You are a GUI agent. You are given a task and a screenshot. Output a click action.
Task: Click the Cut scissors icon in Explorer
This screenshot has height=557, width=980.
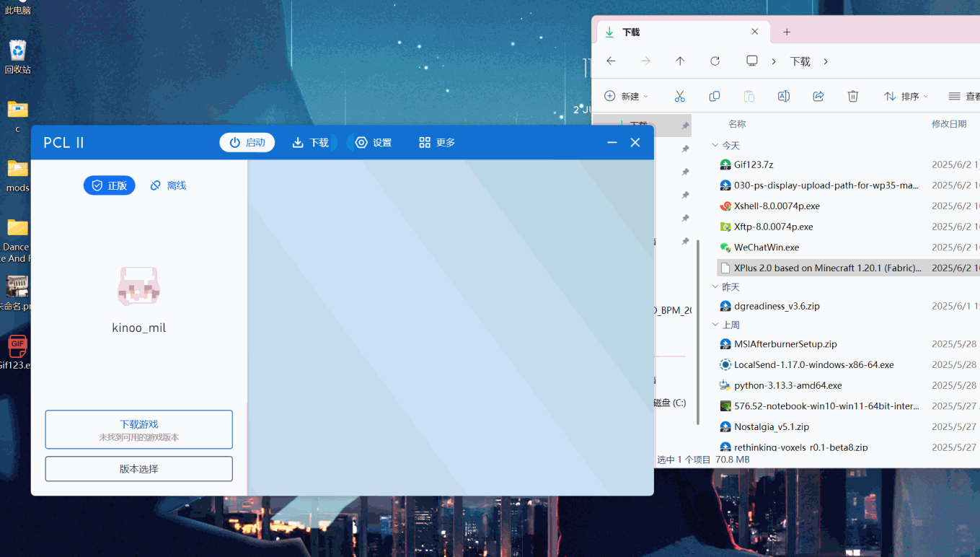coord(679,96)
